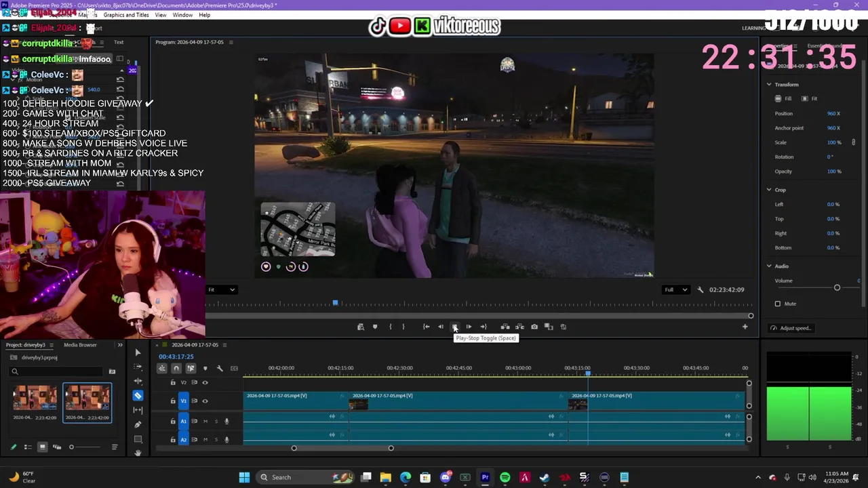Screen dimensions: 868x488
Task: Open Program monitor settings wrench
Action: tap(701, 289)
